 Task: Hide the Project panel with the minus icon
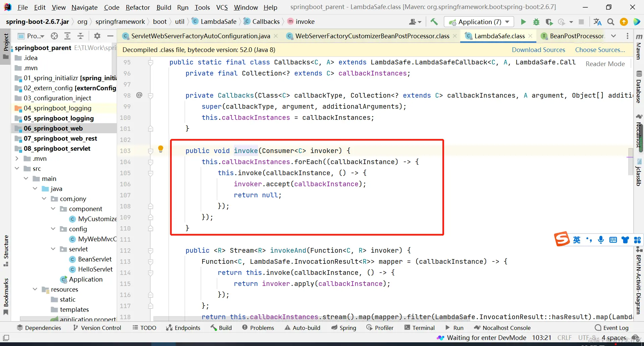110,36
